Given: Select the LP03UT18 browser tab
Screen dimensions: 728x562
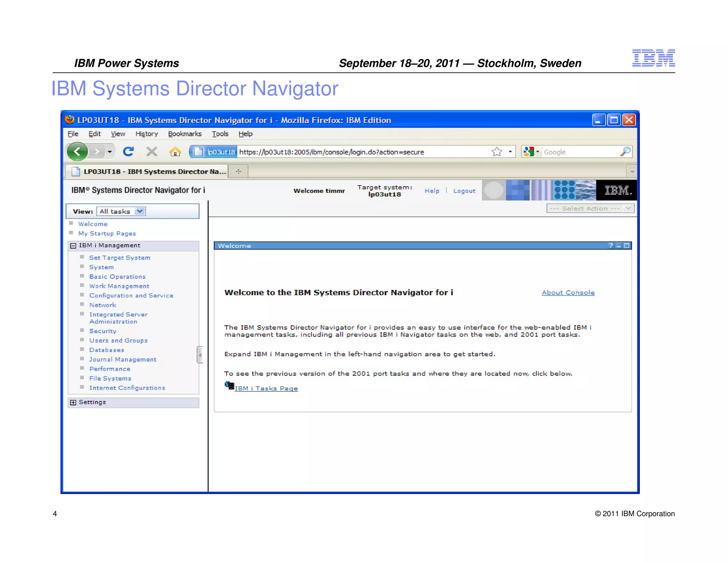Looking at the screenshot, I should coord(146,171).
